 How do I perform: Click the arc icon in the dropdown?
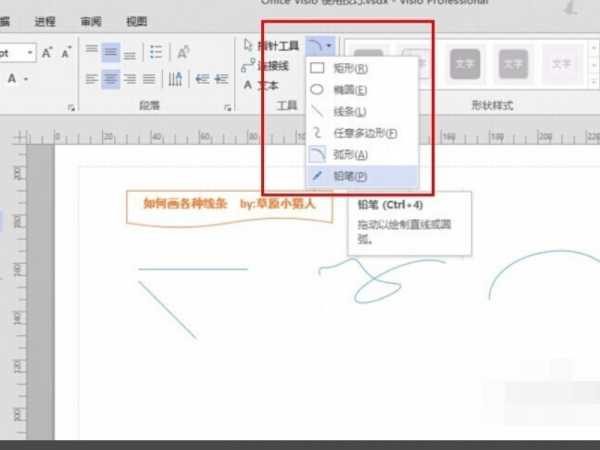point(317,154)
